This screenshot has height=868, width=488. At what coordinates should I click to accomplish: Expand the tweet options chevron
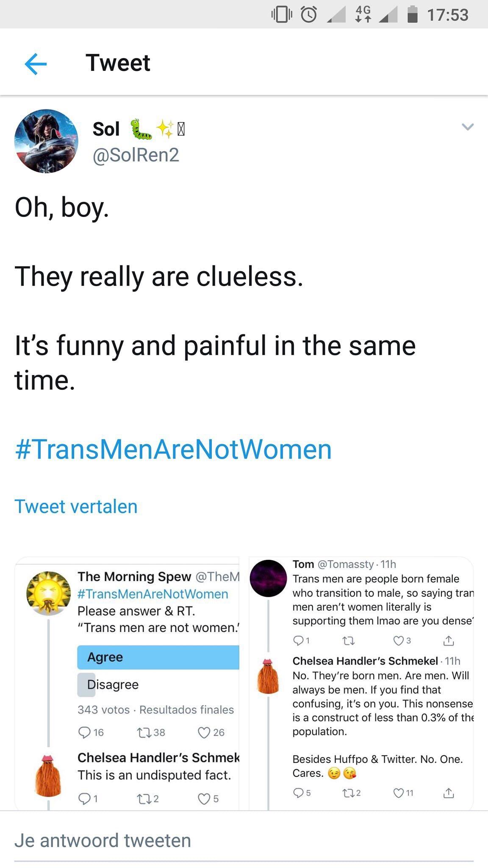tap(468, 126)
